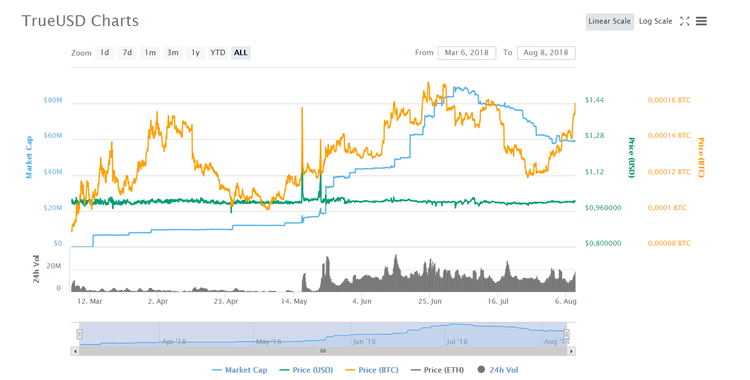Viewport: 750px width, 380px height.
Task: Click the $40M market cap label
Action: pos(53,172)
